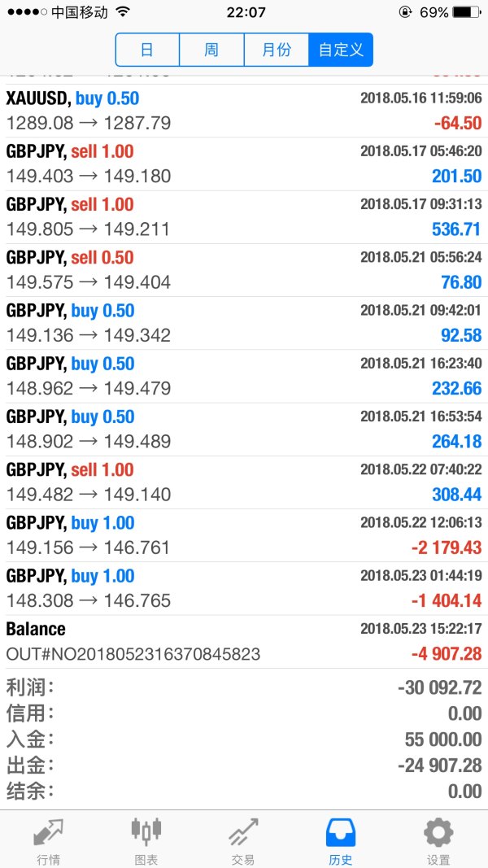
Task: Open GBPJPY sell trade with 536.71 profit
Action: pyautogui.click(x=244, y=216)
